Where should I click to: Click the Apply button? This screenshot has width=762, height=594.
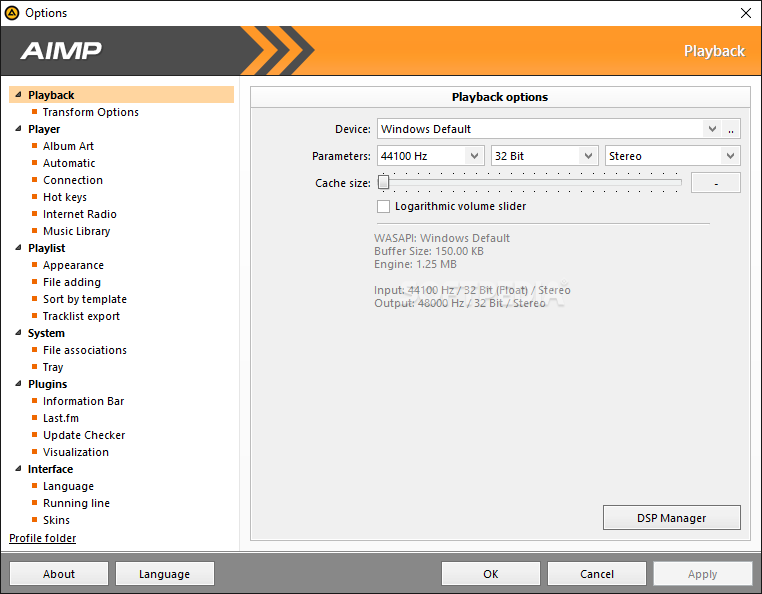pyautogui.click(x=703, y=574)
